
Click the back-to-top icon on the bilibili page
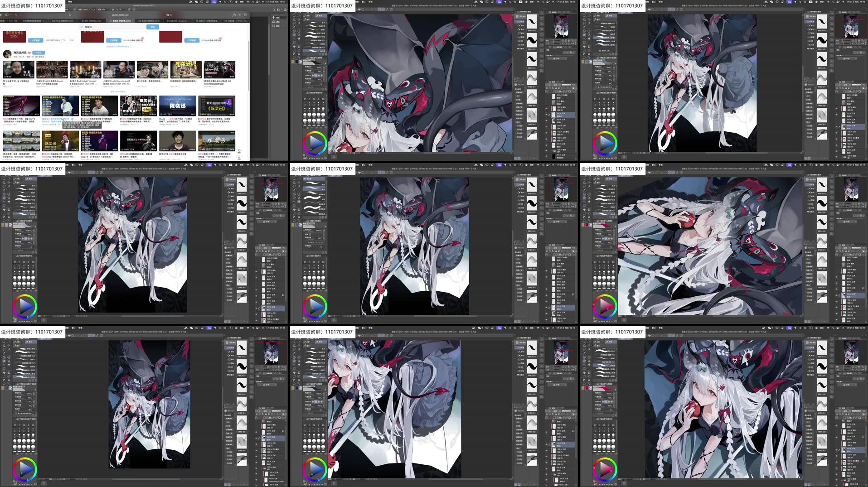point(239,158)
